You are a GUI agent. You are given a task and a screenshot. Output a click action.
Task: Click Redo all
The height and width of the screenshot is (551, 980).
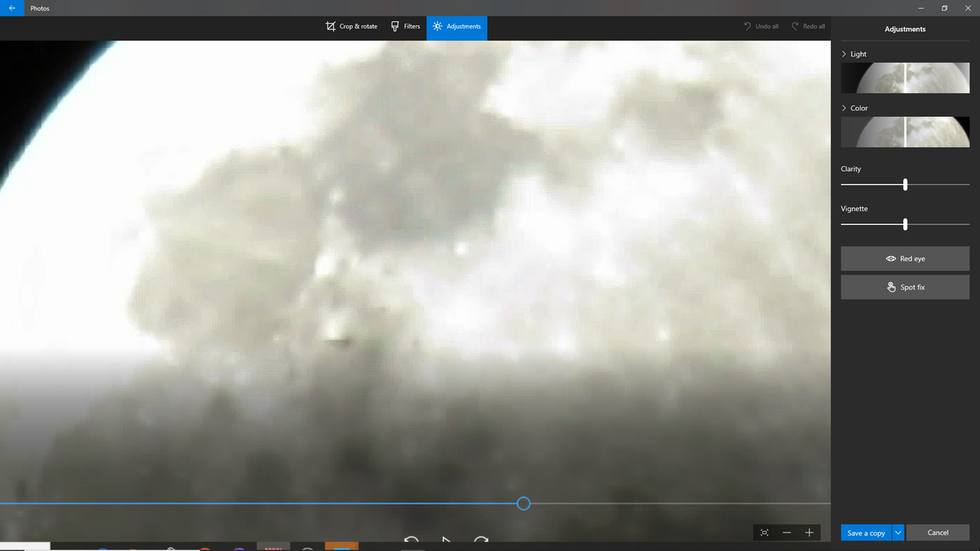coord(808,26)
